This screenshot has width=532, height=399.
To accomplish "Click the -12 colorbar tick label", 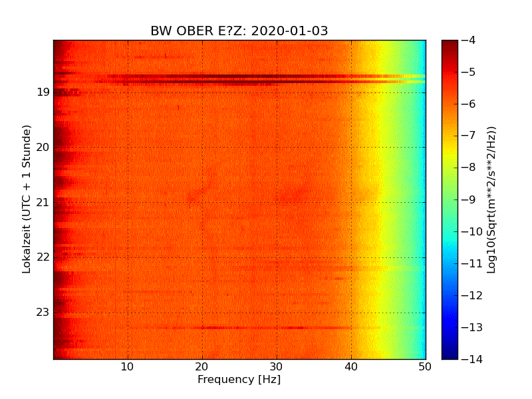I will pos(472,295).
